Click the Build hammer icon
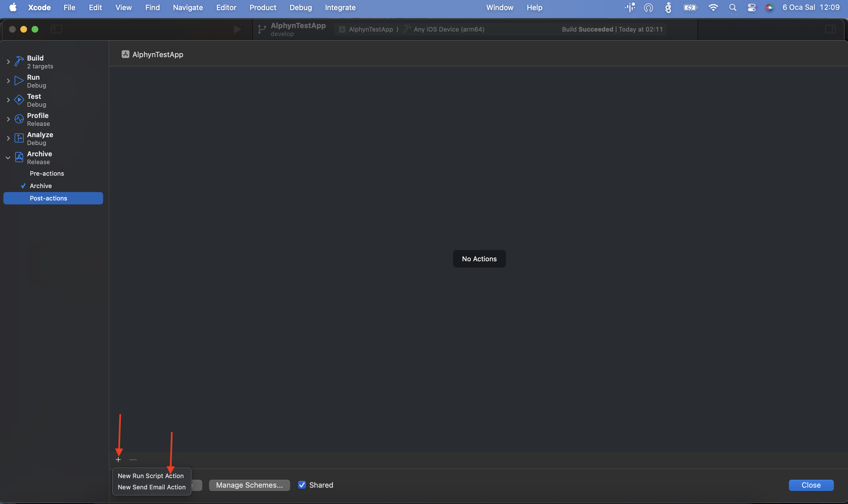Image resolution: width=848 pixels, height=504 pixels. pyautogui.click(x=19, y=62)
